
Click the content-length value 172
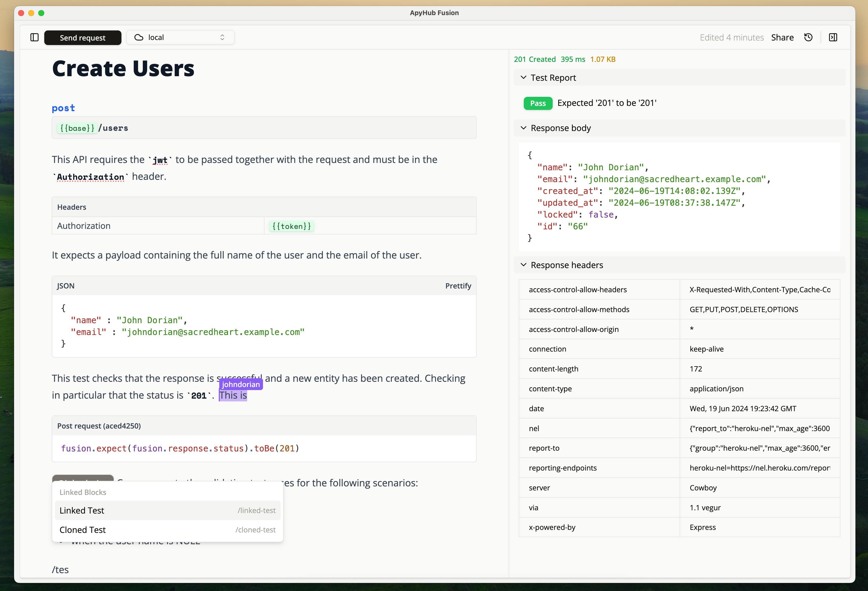(x=696, y=369)
